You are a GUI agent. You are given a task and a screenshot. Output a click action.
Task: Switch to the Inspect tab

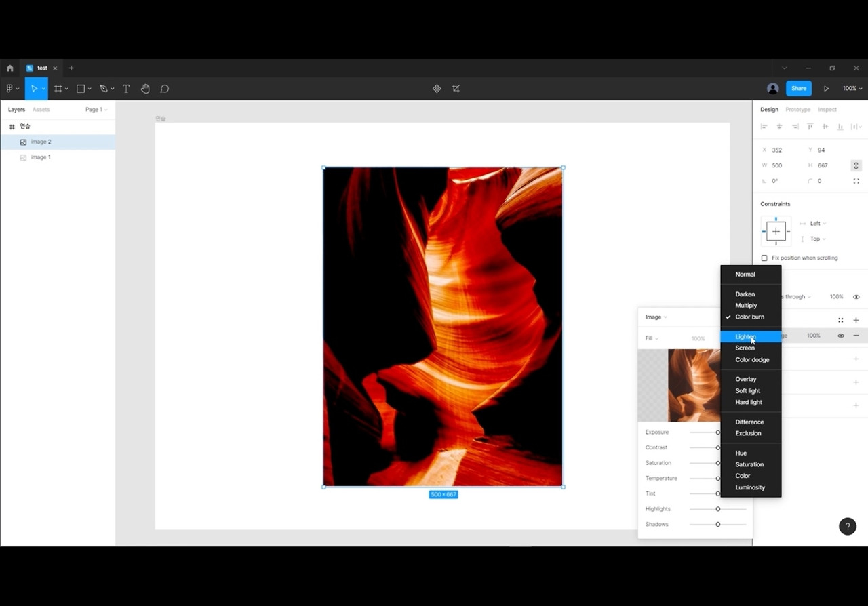click(827, 110)
